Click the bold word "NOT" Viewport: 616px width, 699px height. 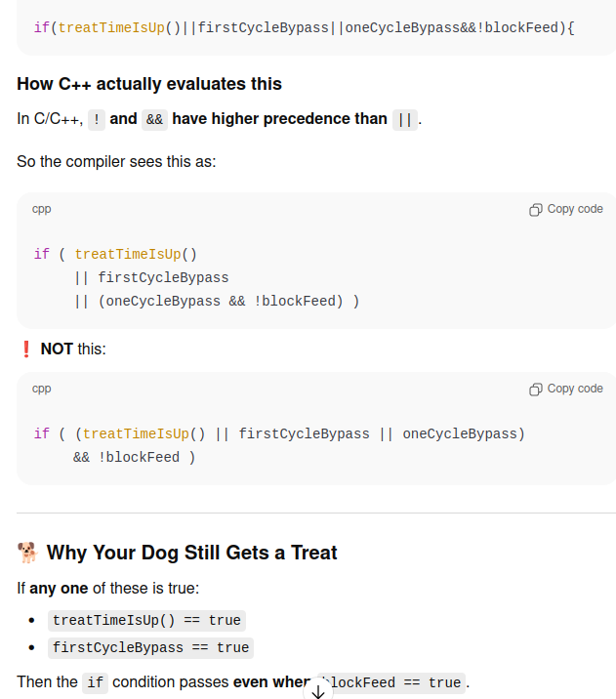57,349
